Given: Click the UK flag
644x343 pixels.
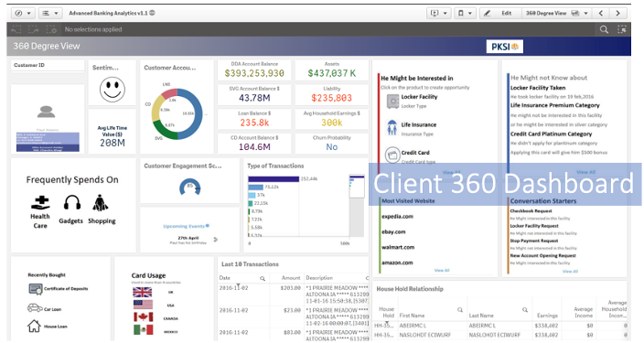Looking at the screenshot, I should point(143,293).
